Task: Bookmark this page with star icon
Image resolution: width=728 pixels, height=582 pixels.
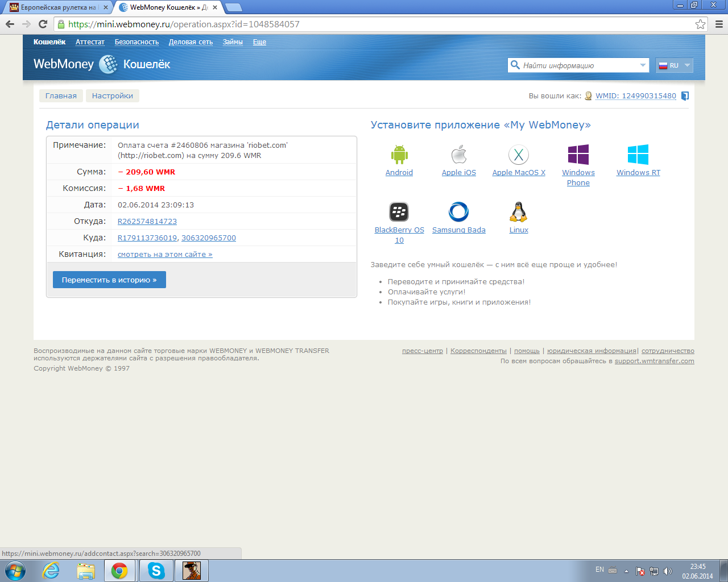Action: [x=700, y=24]
